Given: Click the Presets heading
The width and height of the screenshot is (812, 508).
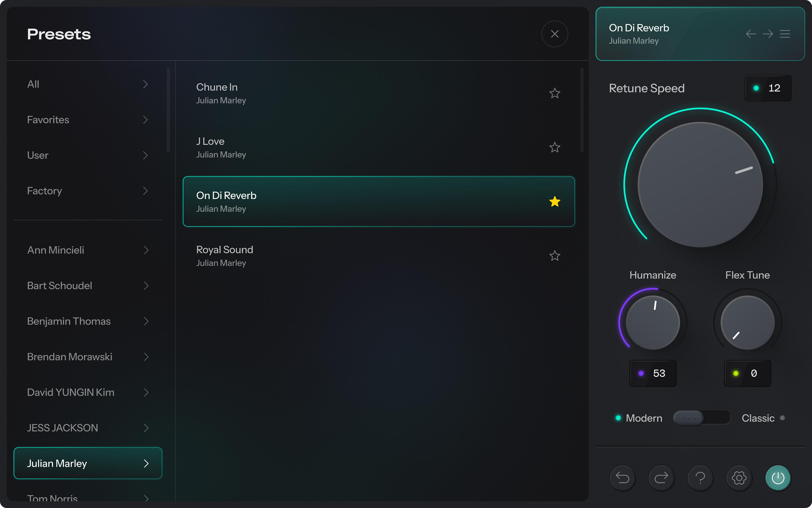Looking at the screenshot, I should tap(59, 34).
